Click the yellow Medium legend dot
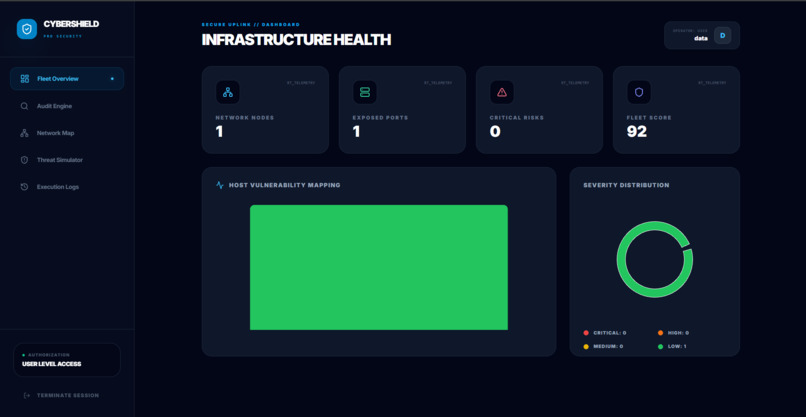This screenshot has width=806, height=417. point(586,347)
